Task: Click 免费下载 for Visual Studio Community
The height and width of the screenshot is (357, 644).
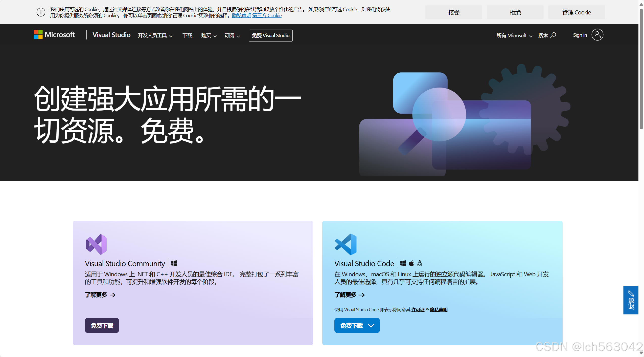Action: click(x=102, y=325)
